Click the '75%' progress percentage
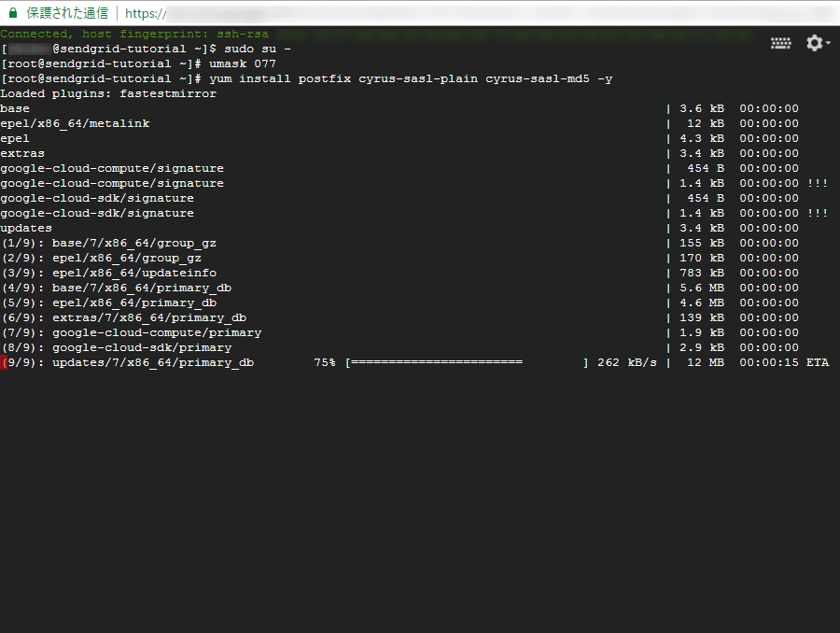 (325, 363)
